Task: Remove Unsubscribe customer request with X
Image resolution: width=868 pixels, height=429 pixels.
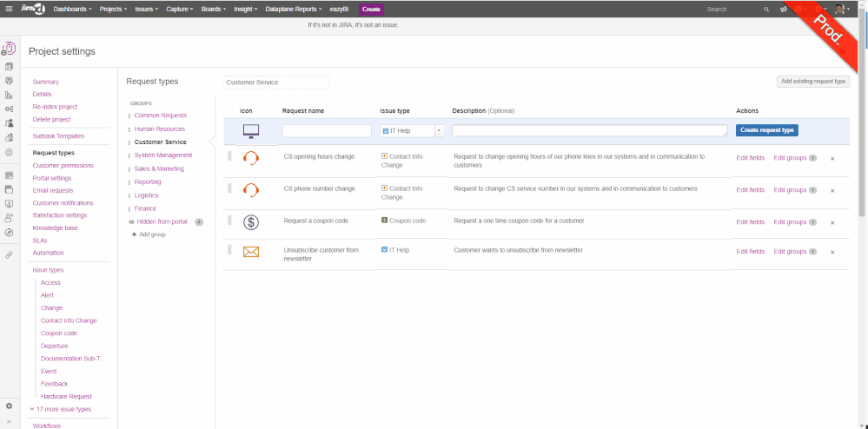Action: 832,252
